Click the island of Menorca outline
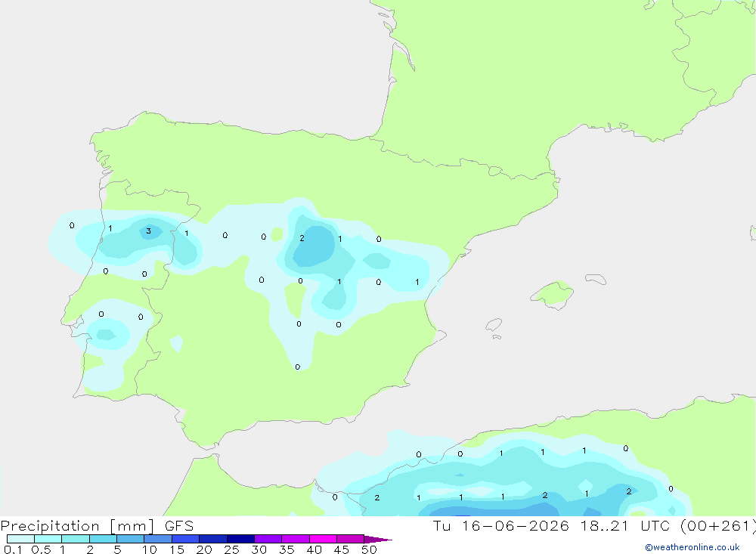 596,279
